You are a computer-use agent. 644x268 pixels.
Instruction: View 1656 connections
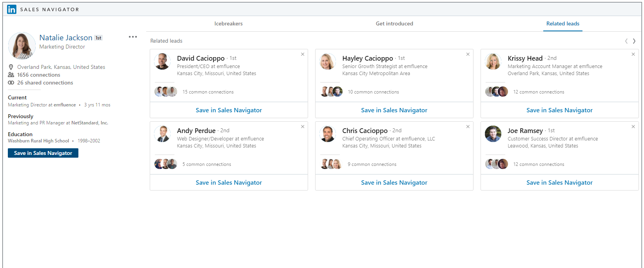pyautogui.click(x=39, y=75)
